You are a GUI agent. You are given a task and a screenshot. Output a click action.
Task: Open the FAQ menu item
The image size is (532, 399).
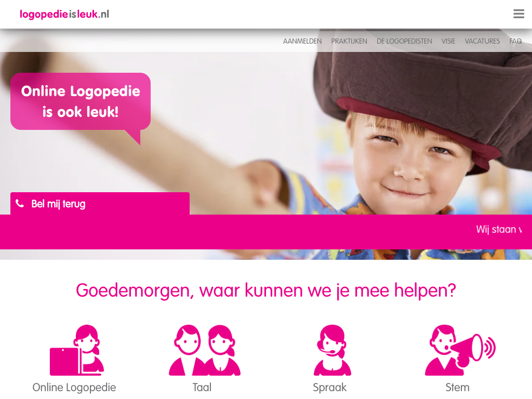tap(515, 42)
